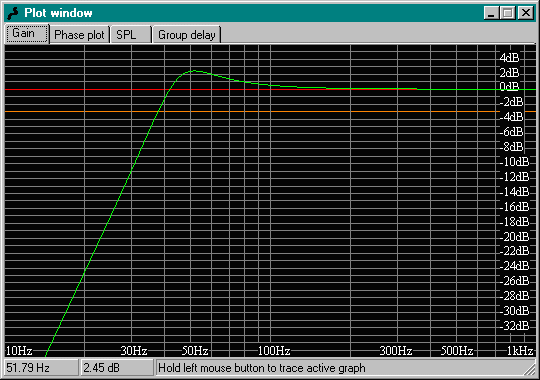The height and width of the screenshot is (380, 540).
Task: Click the 1kHz axis label
Action: point(520,351)
